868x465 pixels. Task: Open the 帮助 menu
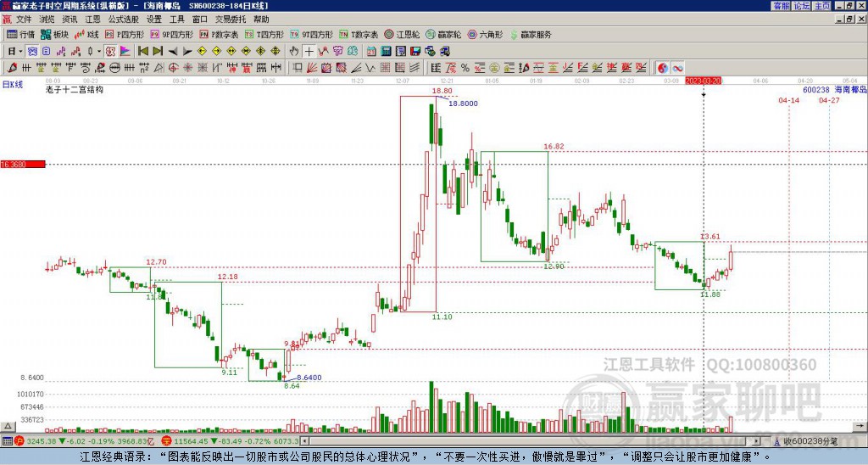click(x=261, y=20)
